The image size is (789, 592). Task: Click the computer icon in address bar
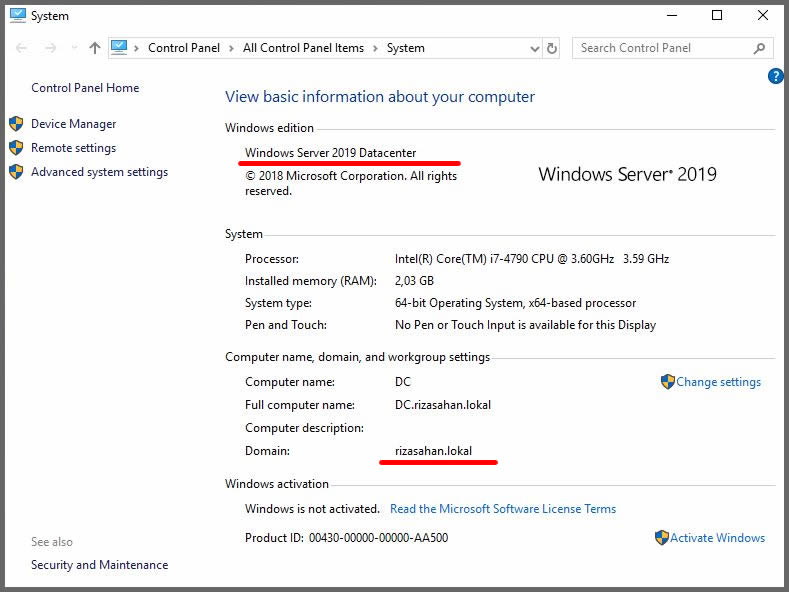[x=119, y=47]
